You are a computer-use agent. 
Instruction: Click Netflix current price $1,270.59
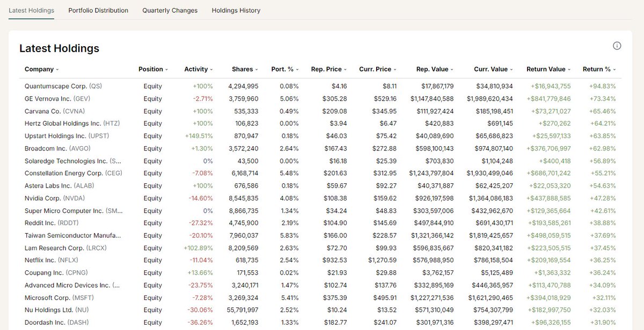point(383,260)
